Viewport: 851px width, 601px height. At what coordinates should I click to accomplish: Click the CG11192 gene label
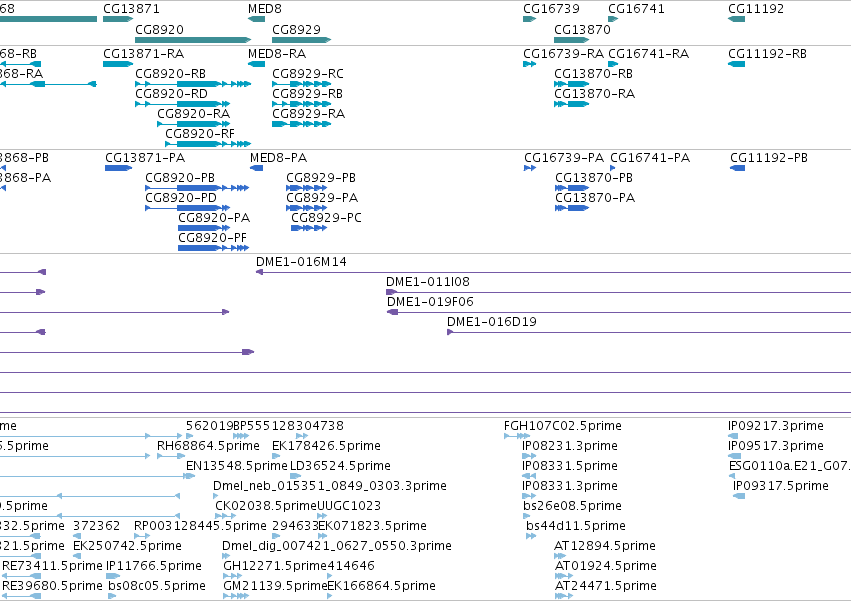756,9
